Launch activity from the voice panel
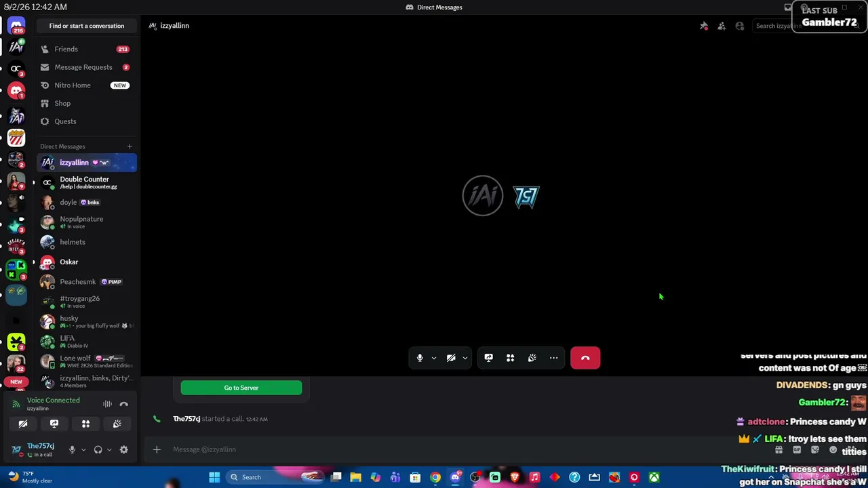 85,424
